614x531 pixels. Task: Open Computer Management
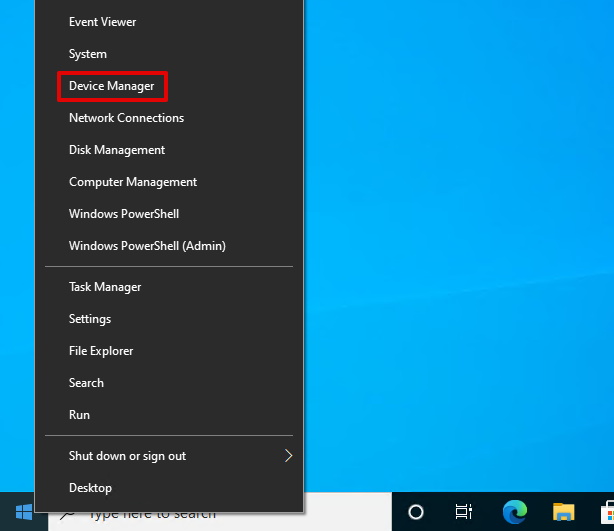coord(169,182)
